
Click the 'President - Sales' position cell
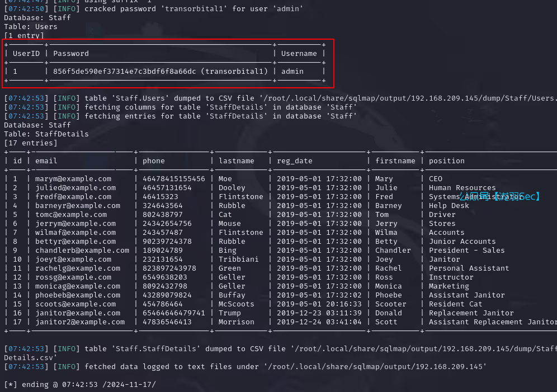pyautogui.click(x=466, y=251)
